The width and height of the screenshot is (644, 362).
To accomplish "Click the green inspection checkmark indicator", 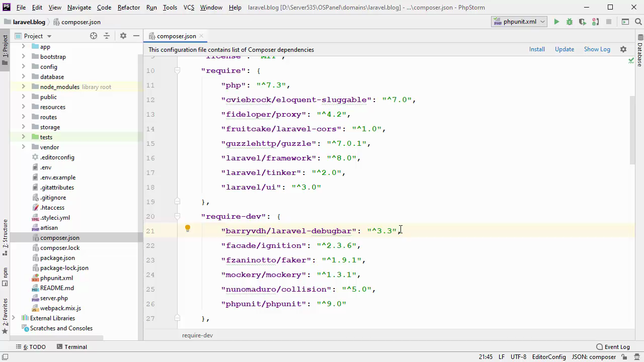I will pos(631,60).
